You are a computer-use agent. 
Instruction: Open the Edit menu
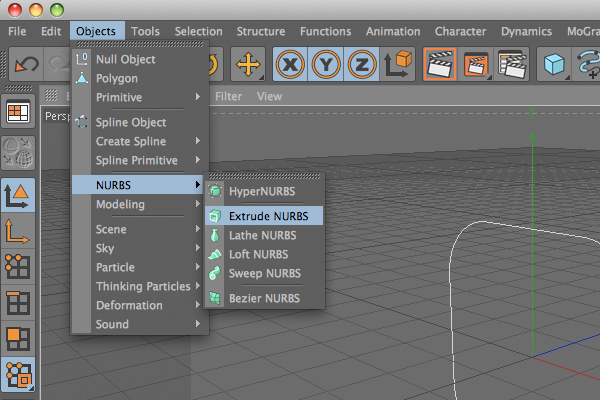click(51, 31)
